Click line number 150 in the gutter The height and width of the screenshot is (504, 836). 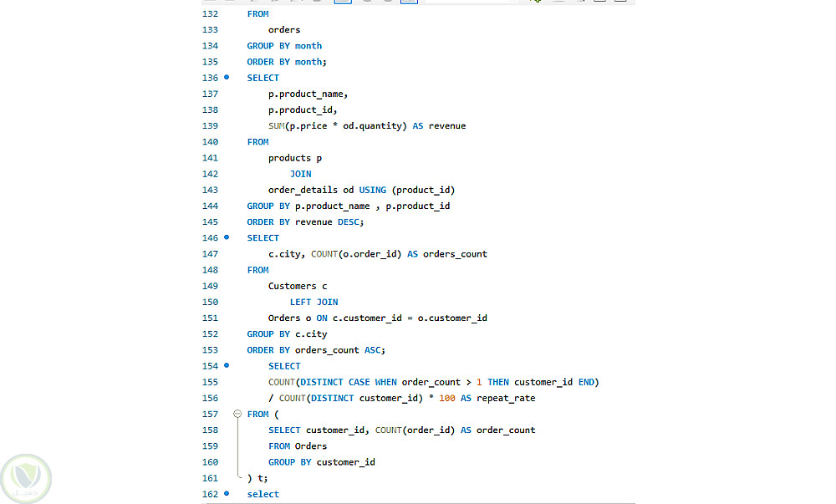(210, 302)
